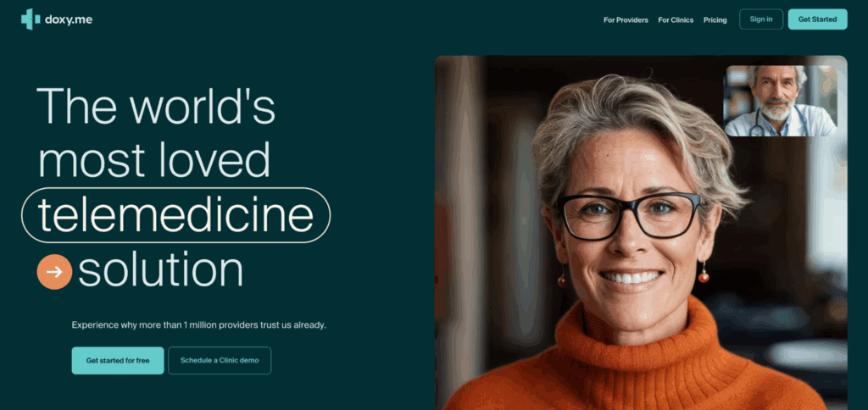Select Get started for free
868x410 pixels.
[117, 361]
